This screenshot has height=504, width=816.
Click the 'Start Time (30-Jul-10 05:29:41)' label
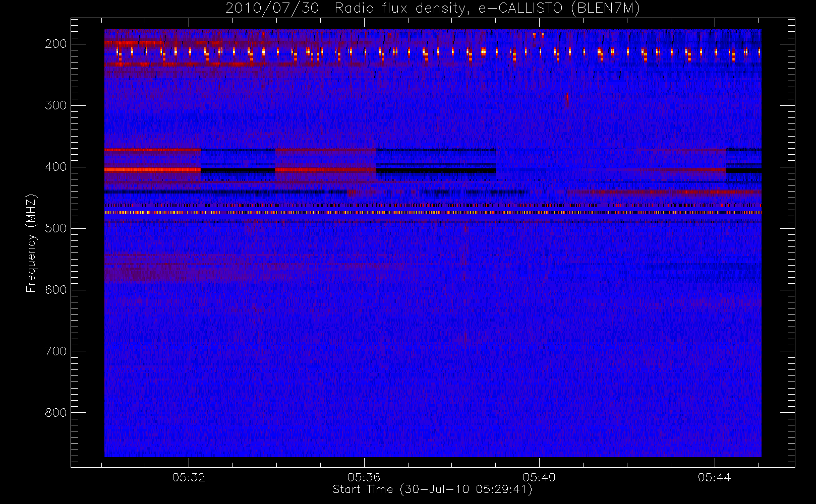[x=432, y=489]
